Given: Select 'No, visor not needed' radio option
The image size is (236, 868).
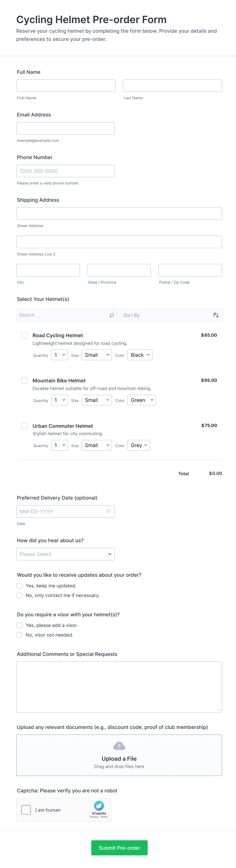Looking at the screenshot, I should tap(20, 635).
